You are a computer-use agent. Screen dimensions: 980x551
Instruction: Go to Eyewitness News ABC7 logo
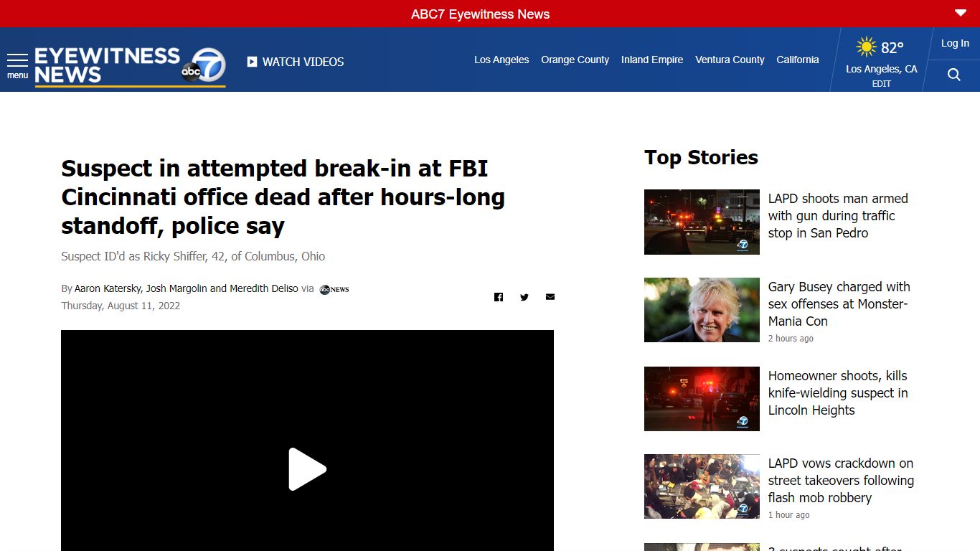(x=130, y=67)
